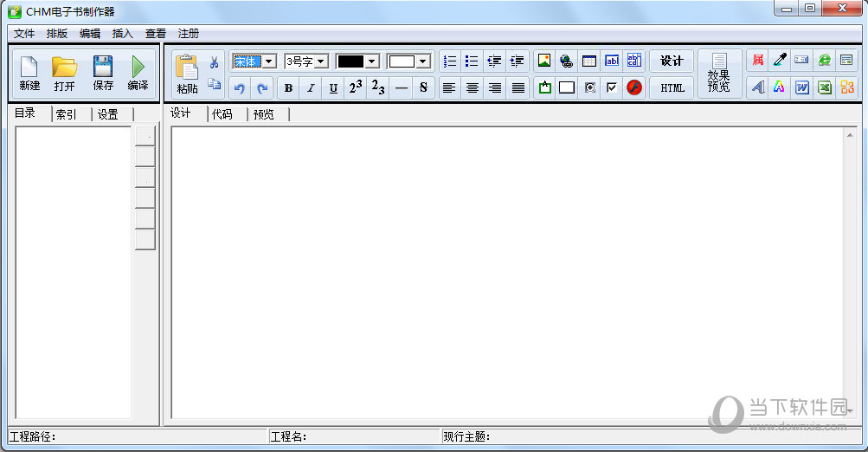The height and width of the screenshot is (452, 868).
Task: Insert a horizontal line
Action: coord(402,87)
